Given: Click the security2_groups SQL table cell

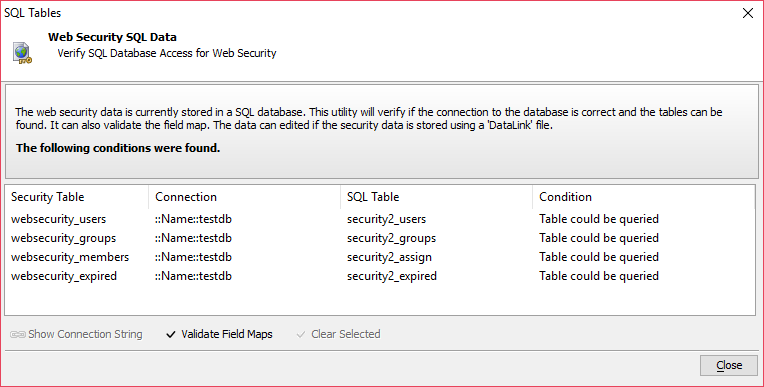Looking at the screenshot, I should 391,238.
